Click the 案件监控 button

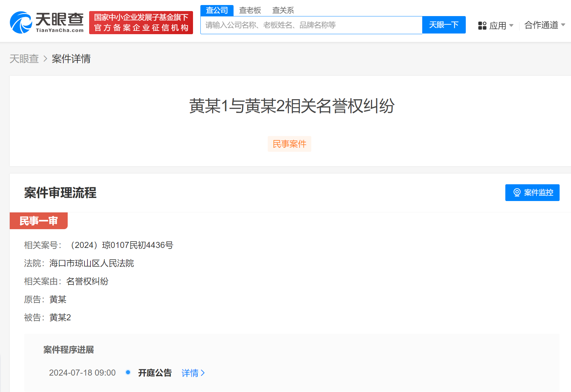click(x=532, y=193)
